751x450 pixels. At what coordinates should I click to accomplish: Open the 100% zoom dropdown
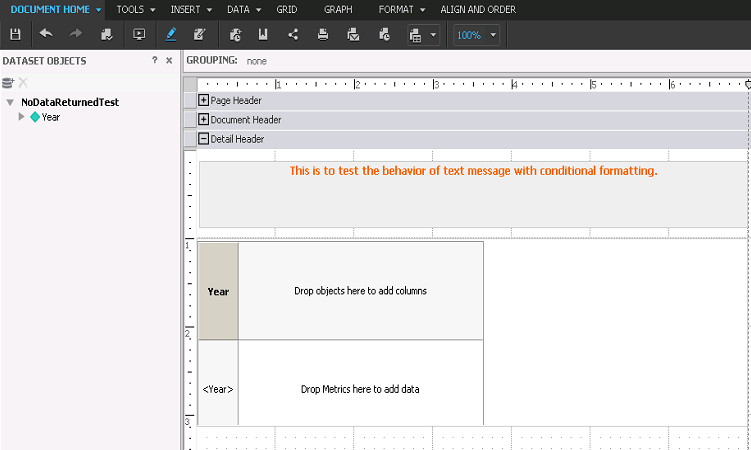pyautogui.click(x=493, y=35)
